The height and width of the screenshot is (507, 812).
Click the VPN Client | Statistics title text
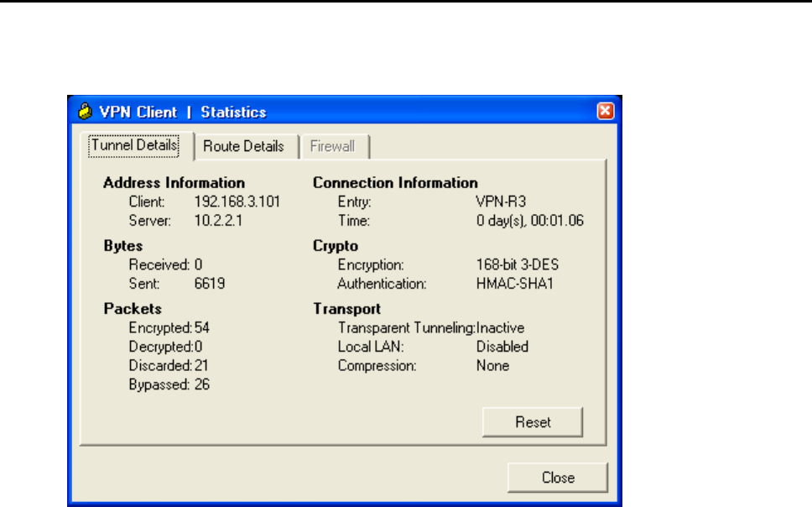183,112
